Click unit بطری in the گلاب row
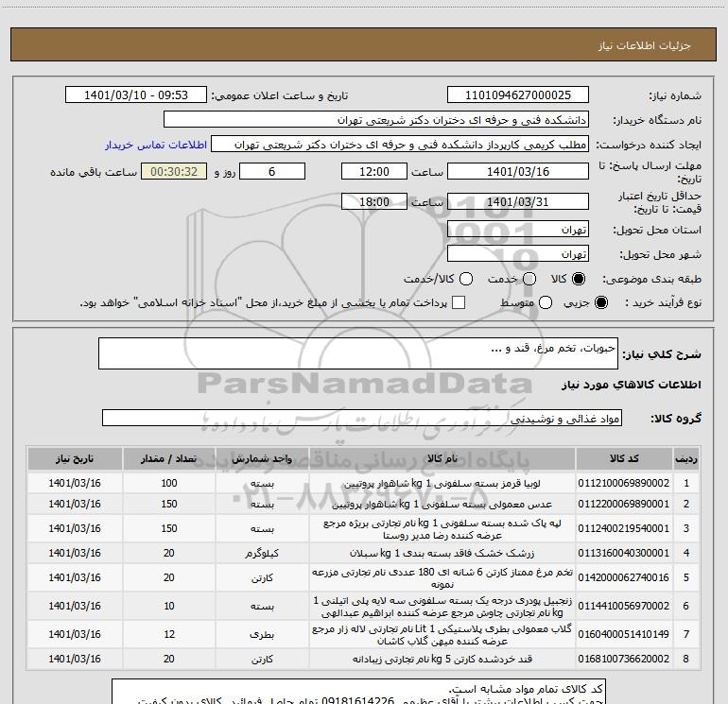728x704 pixels. click(x=262, y=635)
